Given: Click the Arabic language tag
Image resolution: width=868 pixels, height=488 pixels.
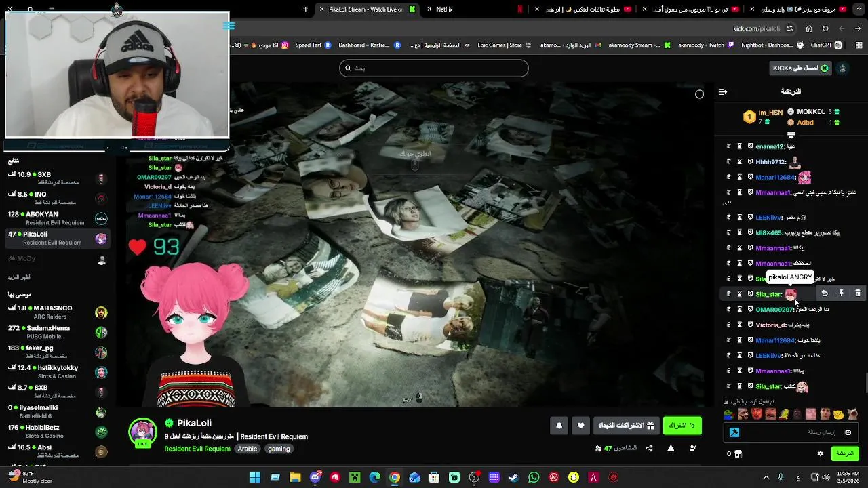Looking at the screenshot, I should 248,449.
